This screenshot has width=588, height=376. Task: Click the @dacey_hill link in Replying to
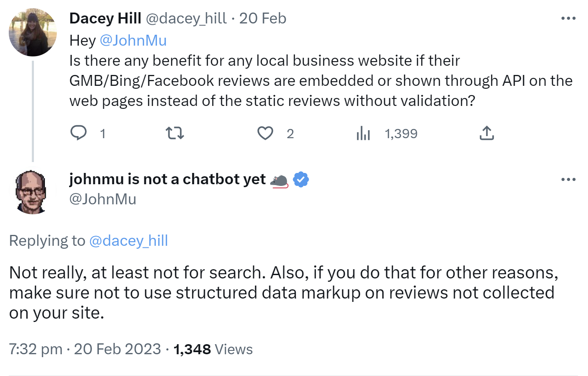pyautogui.click(x=129, y=241)
